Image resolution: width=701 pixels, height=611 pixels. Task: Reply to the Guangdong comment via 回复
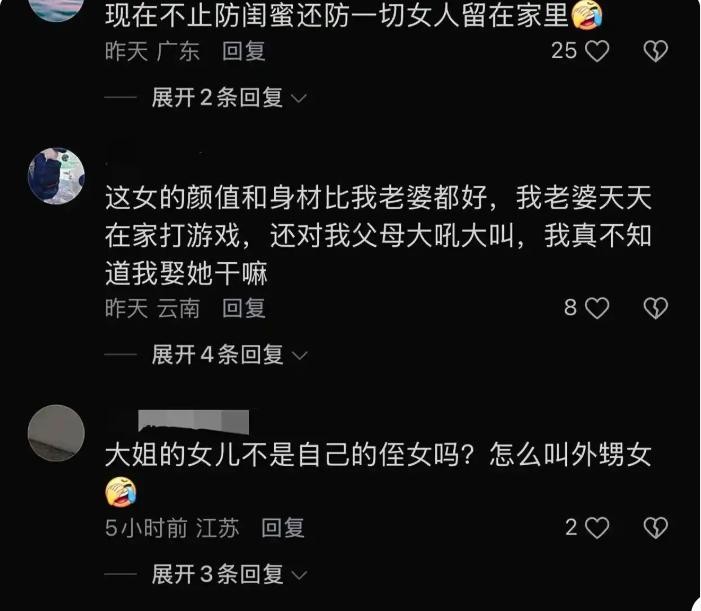click(x=244, y=51)
